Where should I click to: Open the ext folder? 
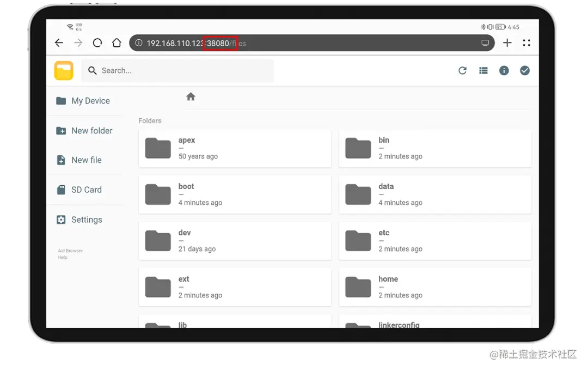pyautogui.click(x=235, y=287)
